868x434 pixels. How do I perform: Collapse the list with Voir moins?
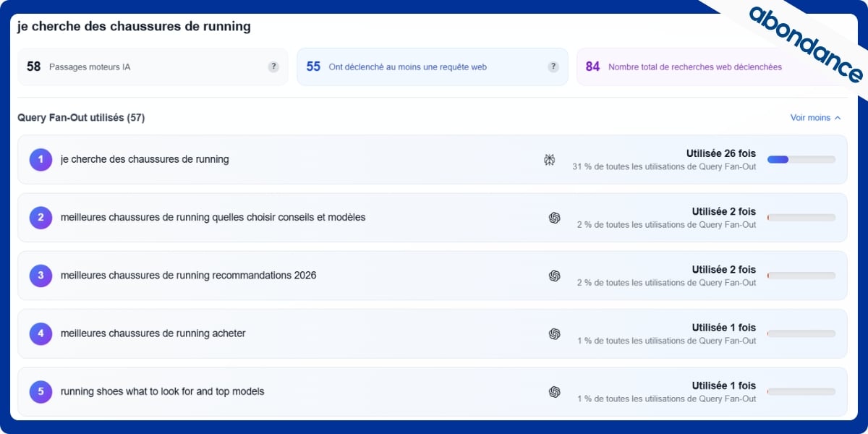[810, 118]
